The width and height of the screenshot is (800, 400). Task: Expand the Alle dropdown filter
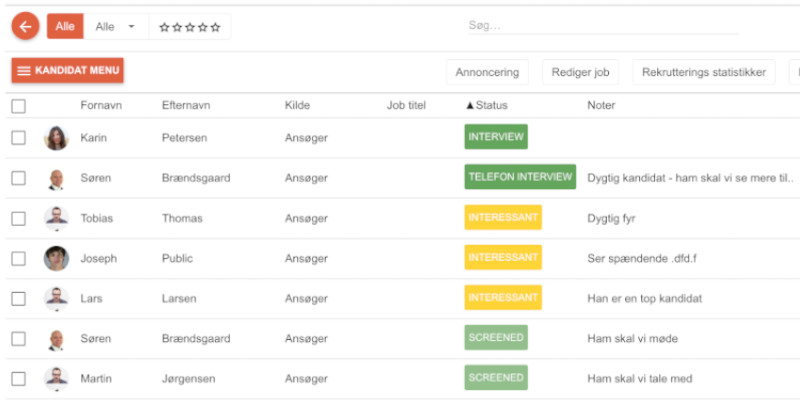115,27
